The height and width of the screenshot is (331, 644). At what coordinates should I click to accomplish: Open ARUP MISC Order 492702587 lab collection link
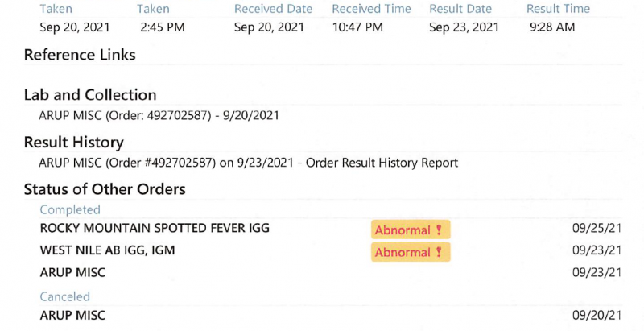pyautogui.click(x=159, y=115)
